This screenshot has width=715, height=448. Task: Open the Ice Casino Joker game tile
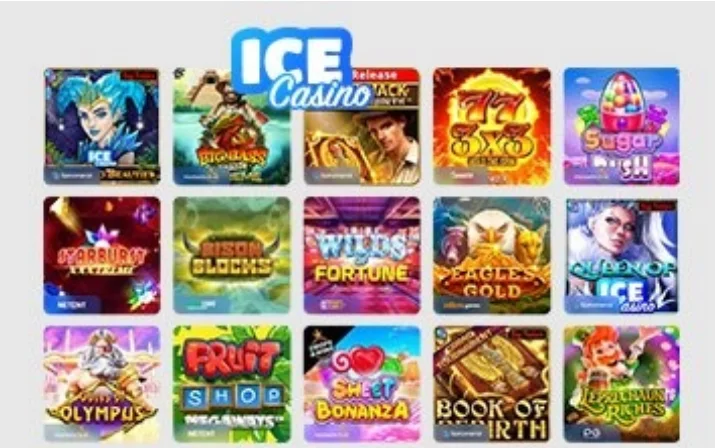click(x=102, y=126)
